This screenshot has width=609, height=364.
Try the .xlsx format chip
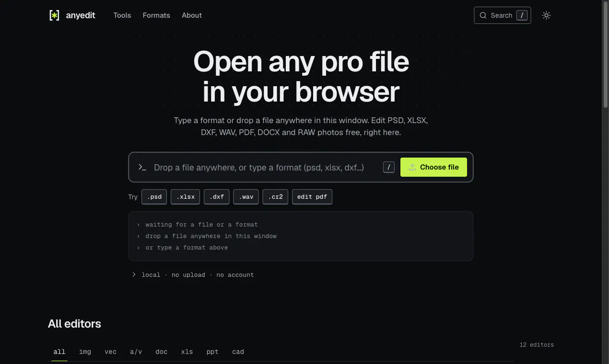click(x=185, y=197)
